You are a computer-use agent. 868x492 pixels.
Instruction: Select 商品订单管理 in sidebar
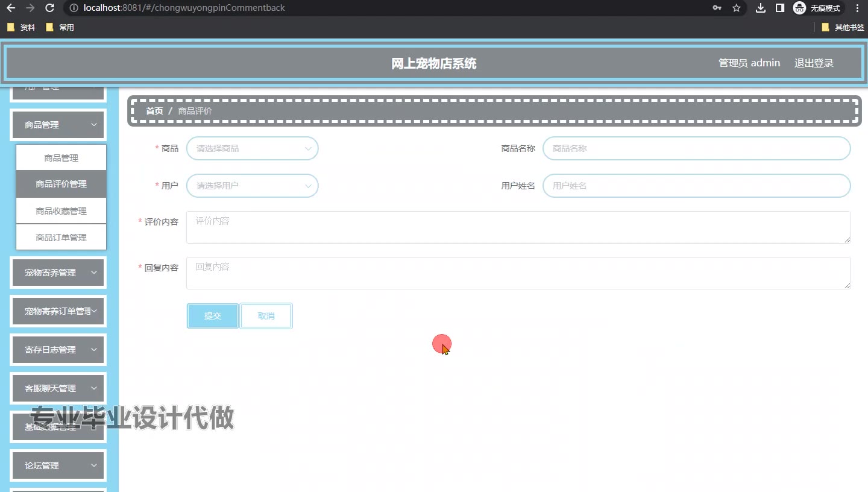[61, 238]
